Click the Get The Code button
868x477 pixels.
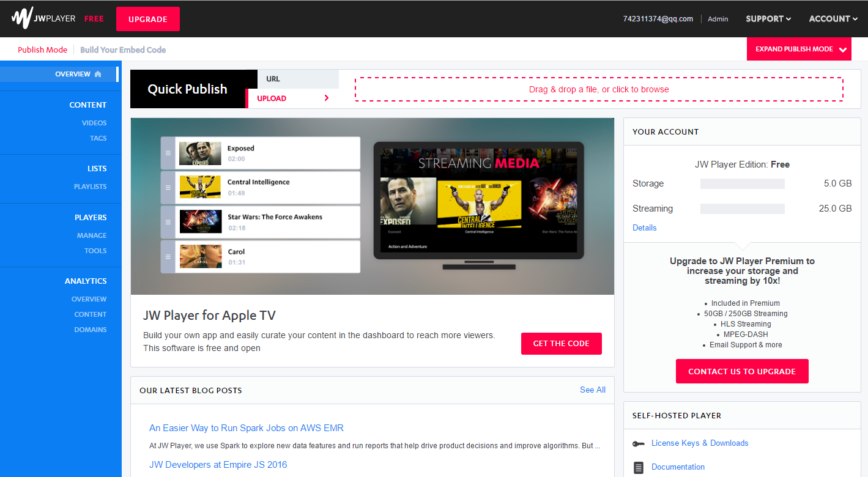[562, 344]
